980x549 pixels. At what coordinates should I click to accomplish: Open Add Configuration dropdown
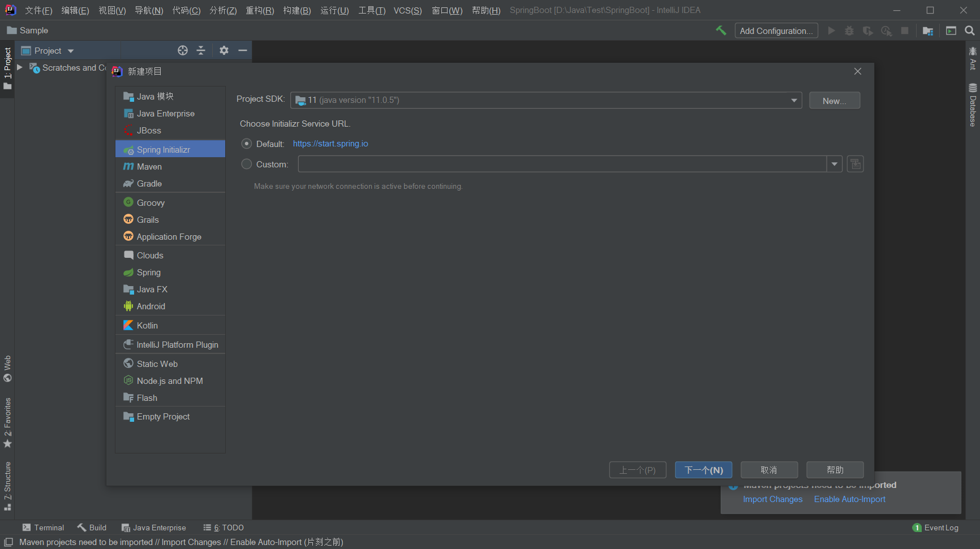[776, 31]
